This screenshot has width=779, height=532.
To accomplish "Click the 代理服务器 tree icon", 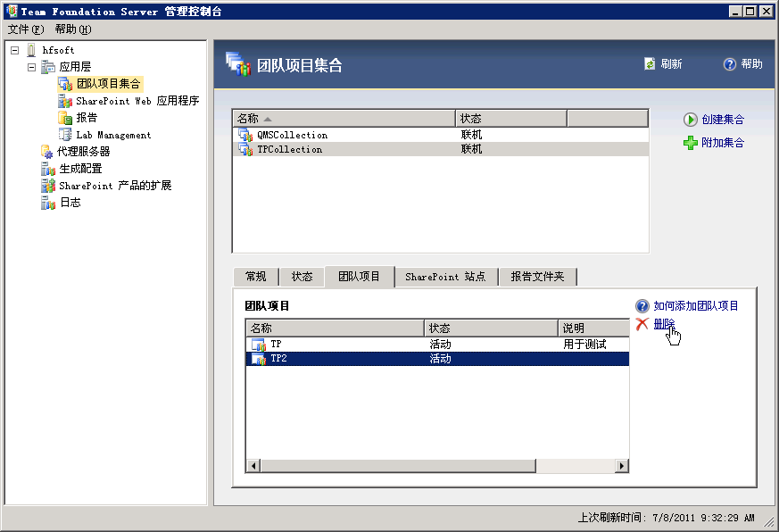I will (x=47, y=152).
